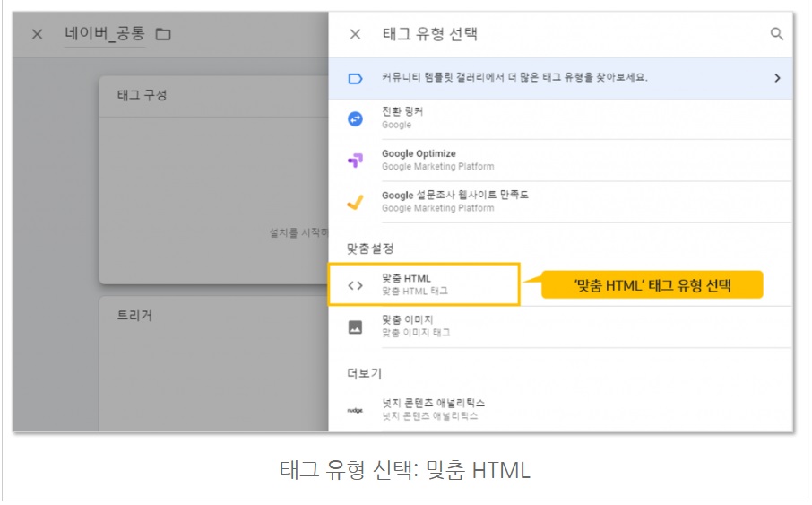Viewport: 812px width, 505px height.
Task: Edit the 네이버_공통 tag name field
Action: click(104, 34)
